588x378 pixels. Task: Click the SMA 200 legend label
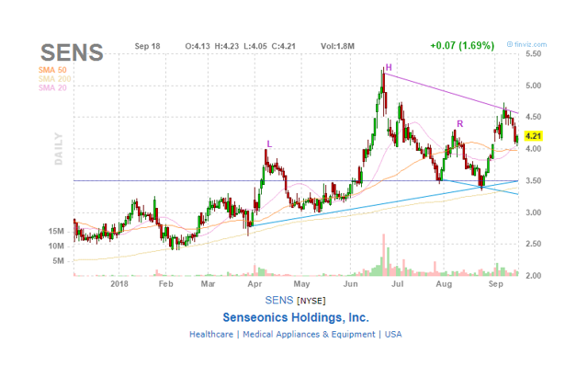click(x=55, y=79)
